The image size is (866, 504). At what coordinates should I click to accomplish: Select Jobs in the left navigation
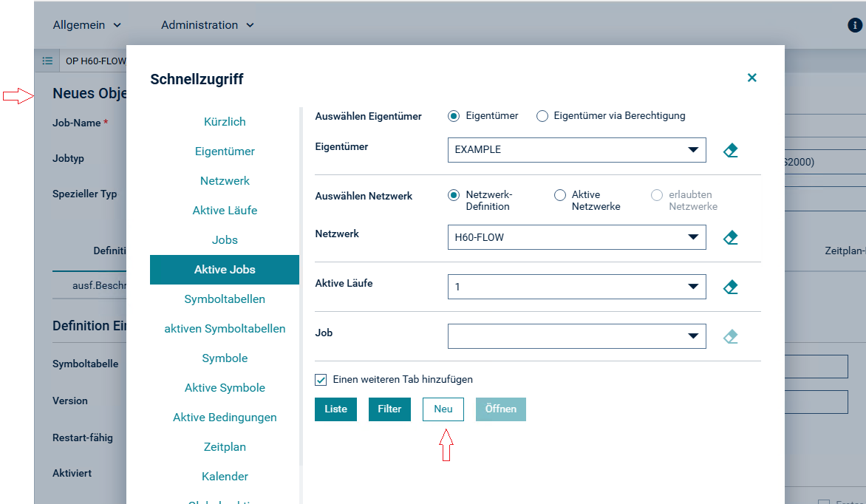[x=225, y=240]
